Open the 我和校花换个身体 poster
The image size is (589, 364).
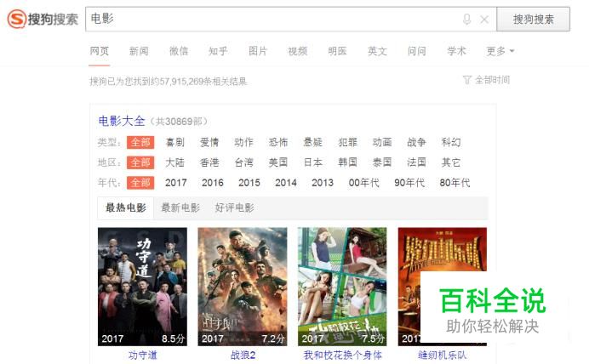[x=342, y=287]
